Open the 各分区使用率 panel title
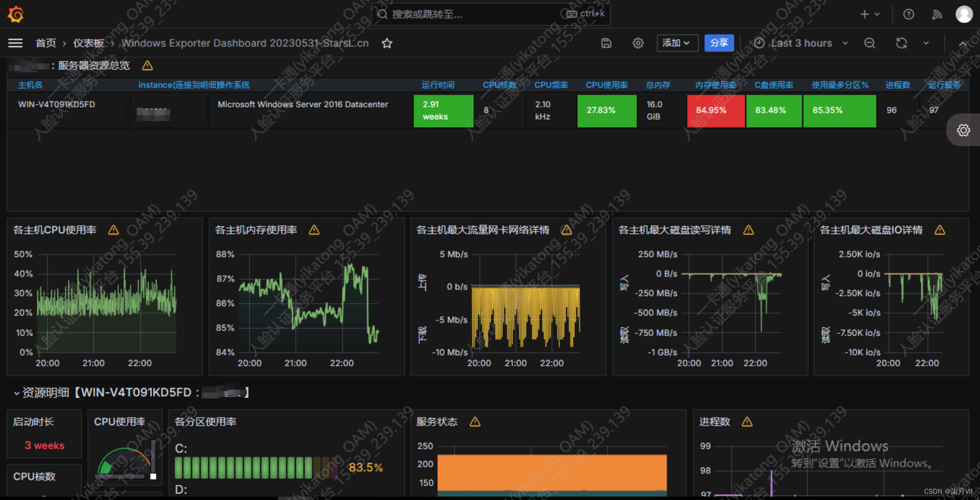 [x=205, y=422]
